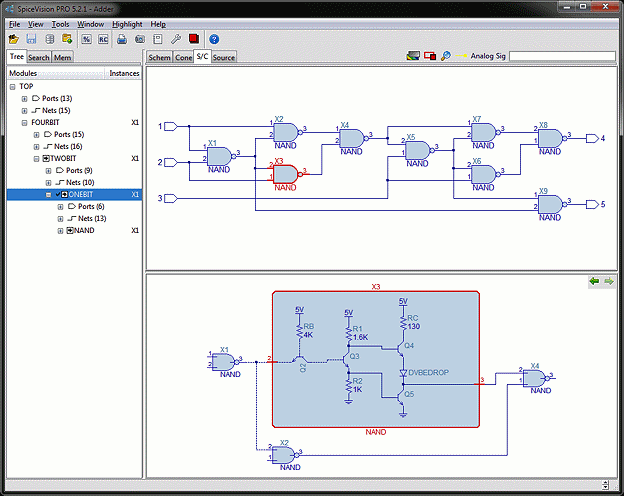Expand the NAND module node
Image resolution: width=624 pixels, height=496 pixels.
(60, 231)
